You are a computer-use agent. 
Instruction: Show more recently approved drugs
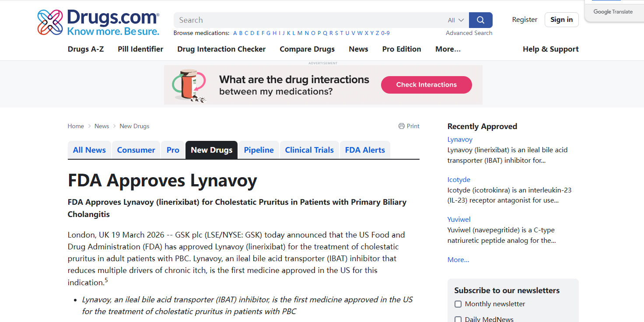point(458,260)
